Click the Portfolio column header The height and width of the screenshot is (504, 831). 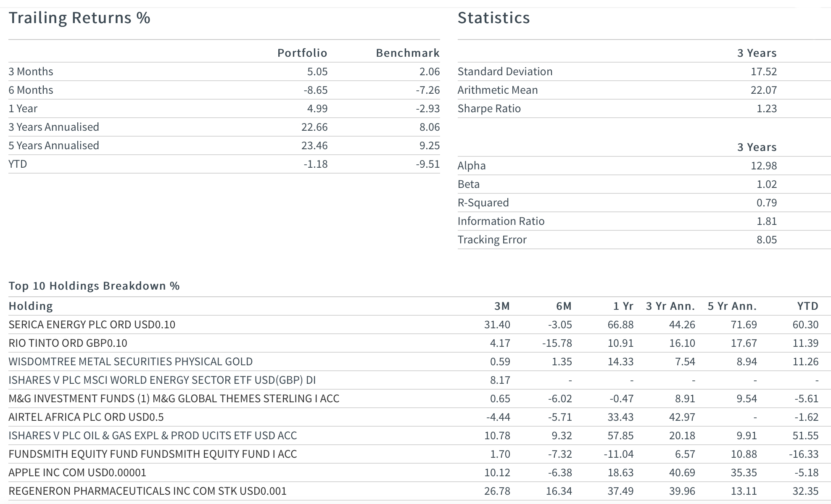302,53
